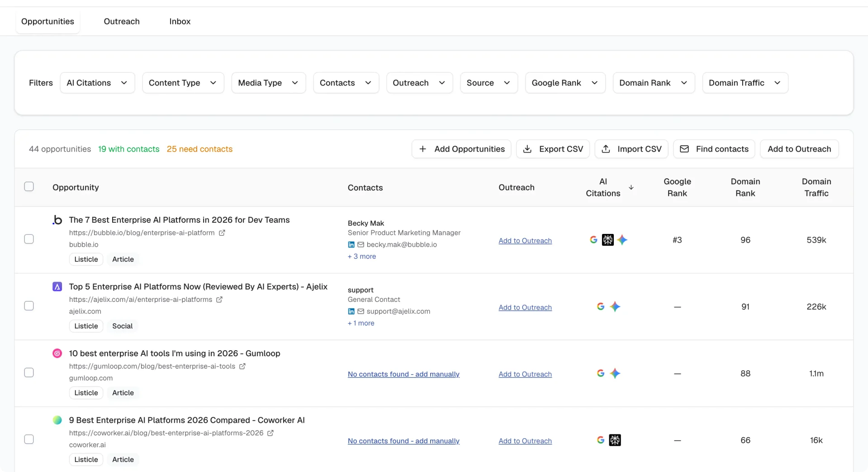Click the Gemini citation icon in ajelix row

pyautogui.click(x=615, y=307)
